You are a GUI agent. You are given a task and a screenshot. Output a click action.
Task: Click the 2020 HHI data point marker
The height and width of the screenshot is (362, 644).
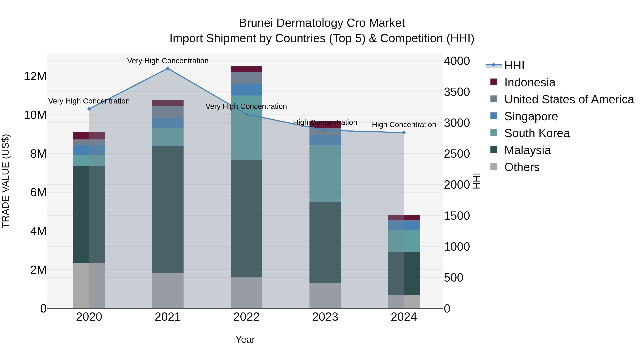(x=89, y=109)
